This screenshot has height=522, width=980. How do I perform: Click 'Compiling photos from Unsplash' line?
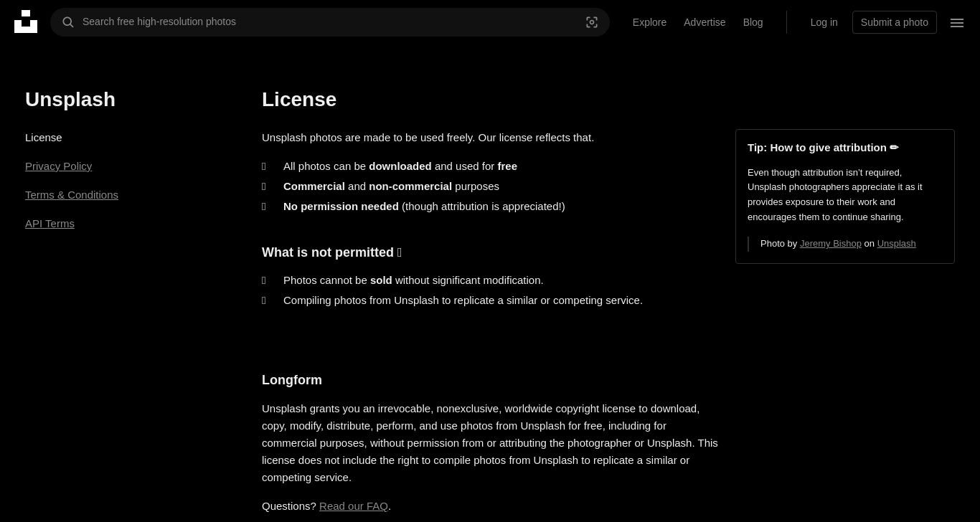point(463,300)
